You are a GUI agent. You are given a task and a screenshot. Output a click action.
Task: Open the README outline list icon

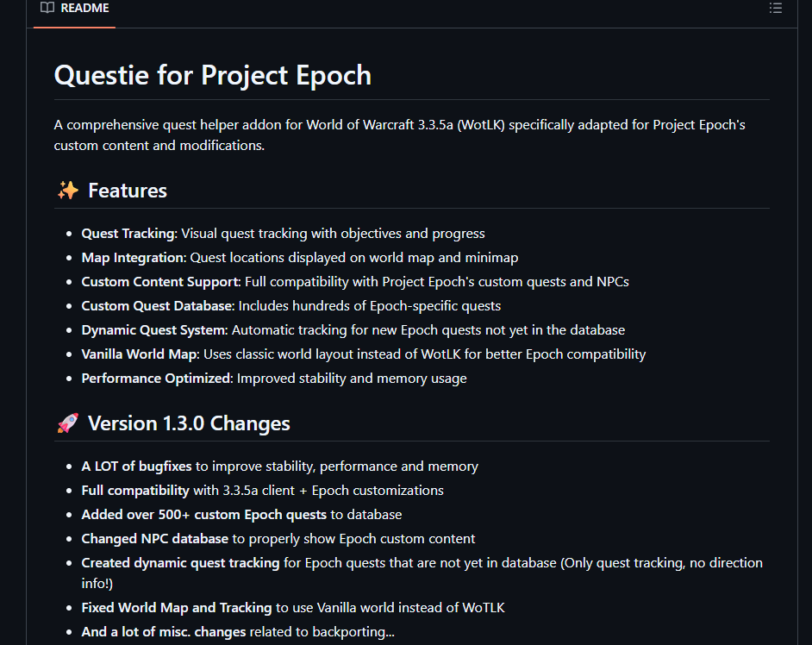[775, 9]
